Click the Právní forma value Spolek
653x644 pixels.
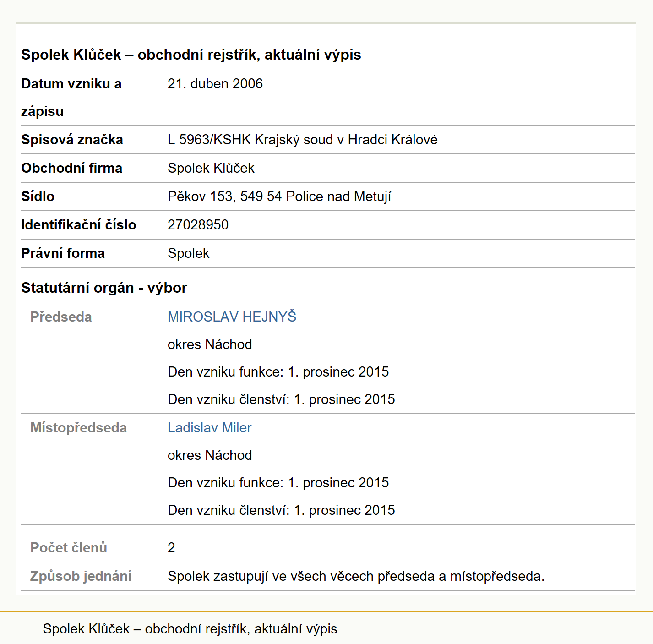point(188,253)
